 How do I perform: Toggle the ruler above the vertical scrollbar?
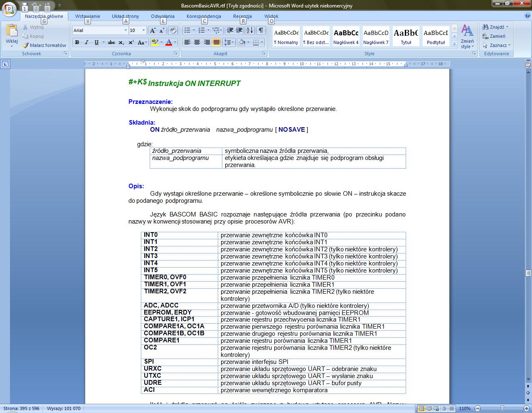pos(528,64)
